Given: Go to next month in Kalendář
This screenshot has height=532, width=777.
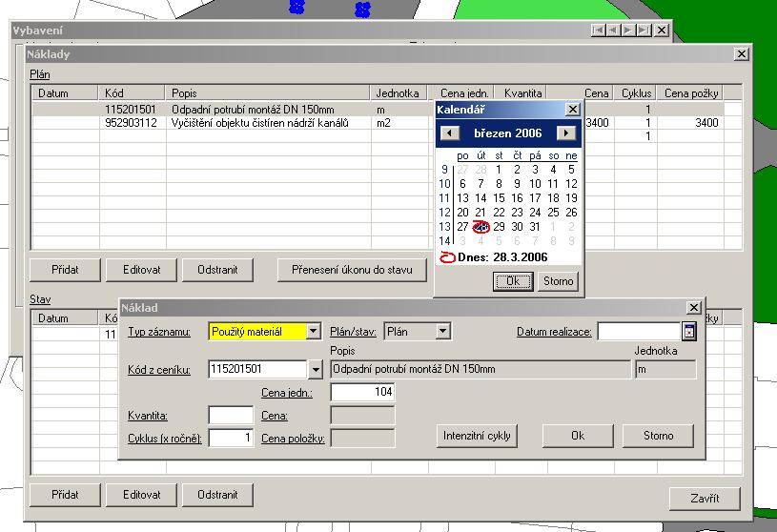Looking at the screenshot, I should click(x=566, y=133).
